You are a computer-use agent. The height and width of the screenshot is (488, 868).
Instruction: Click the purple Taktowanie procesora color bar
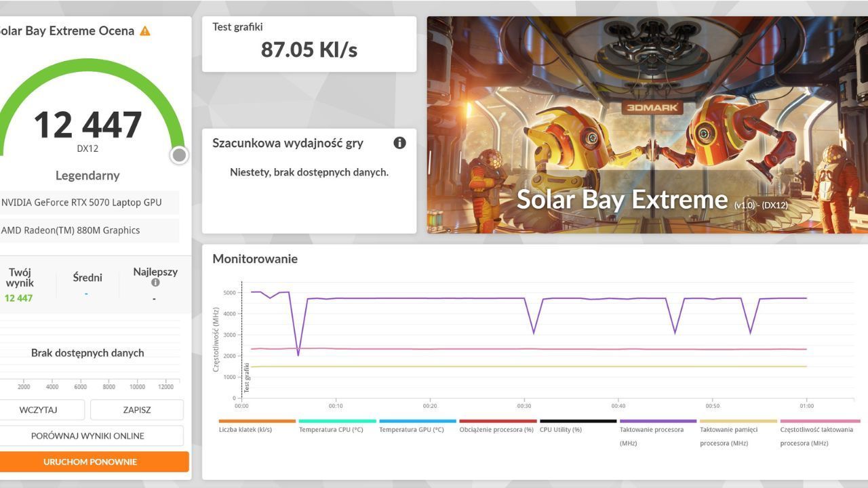pyautogui.click(x=658, y=421)
